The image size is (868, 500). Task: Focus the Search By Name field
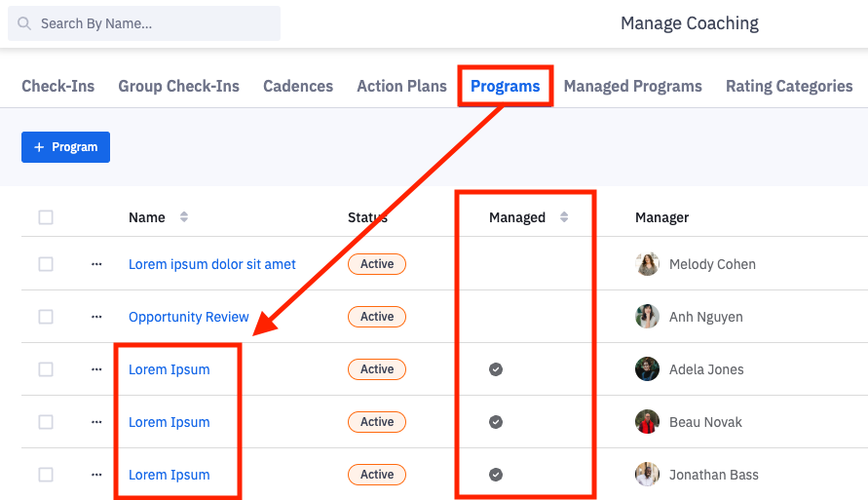pos(156,23)
